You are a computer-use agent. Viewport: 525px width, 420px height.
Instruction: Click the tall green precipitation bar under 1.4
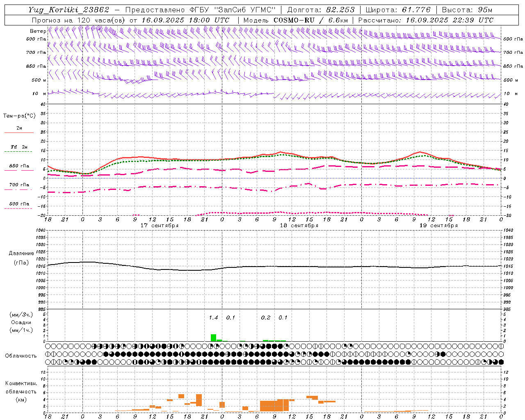(x=213, y=338)
